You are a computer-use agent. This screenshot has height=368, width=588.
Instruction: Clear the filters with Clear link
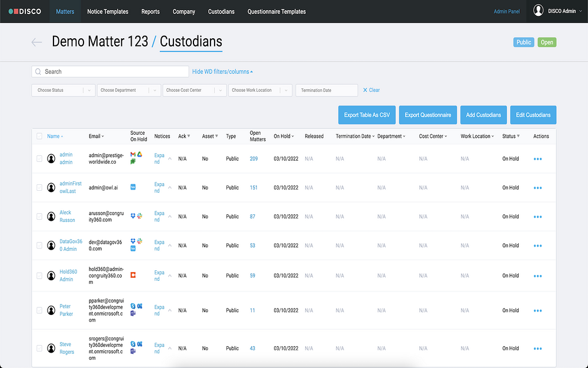tap(371, 90)
